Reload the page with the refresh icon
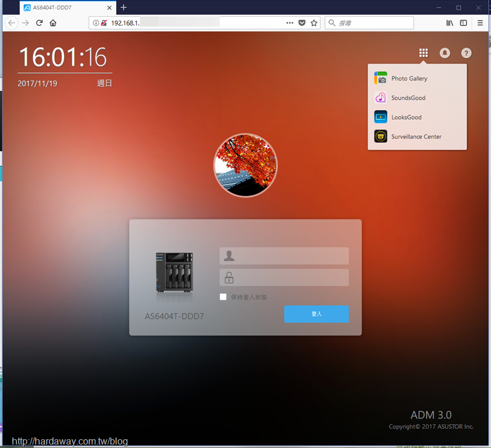 pos(39,23)
